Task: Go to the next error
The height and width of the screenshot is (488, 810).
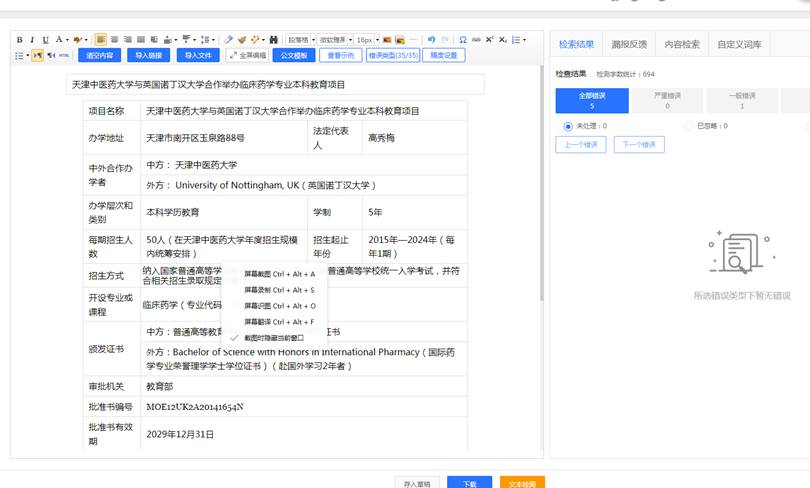Action: (639, 145)
